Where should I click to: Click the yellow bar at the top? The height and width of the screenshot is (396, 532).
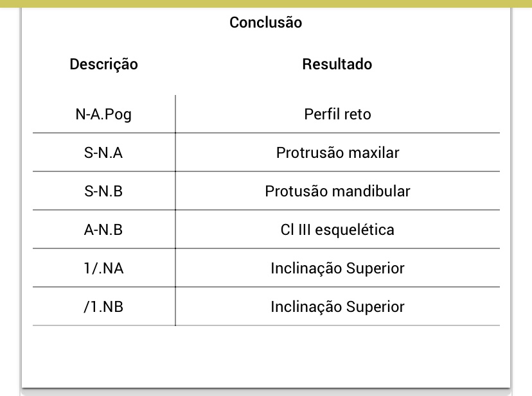tap(266, 3)
